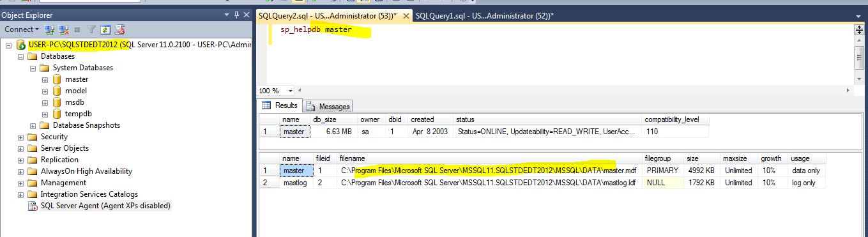Select the mastlog.ldf filename cell
The width and height of the screenshot is (868, 237).
(490, 183)
